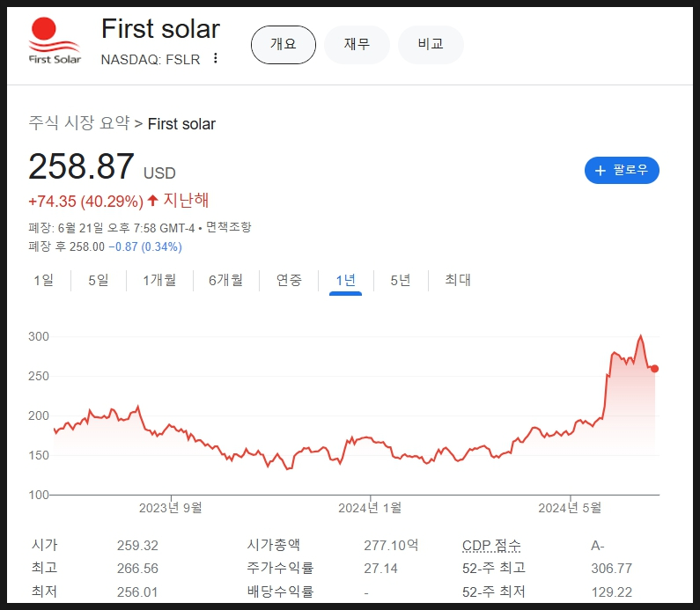Image resolution: width=700 pixels, height=610 pixels.
Task: Click the 52-주 최고 value 306.77
Action: pos(612,568)
